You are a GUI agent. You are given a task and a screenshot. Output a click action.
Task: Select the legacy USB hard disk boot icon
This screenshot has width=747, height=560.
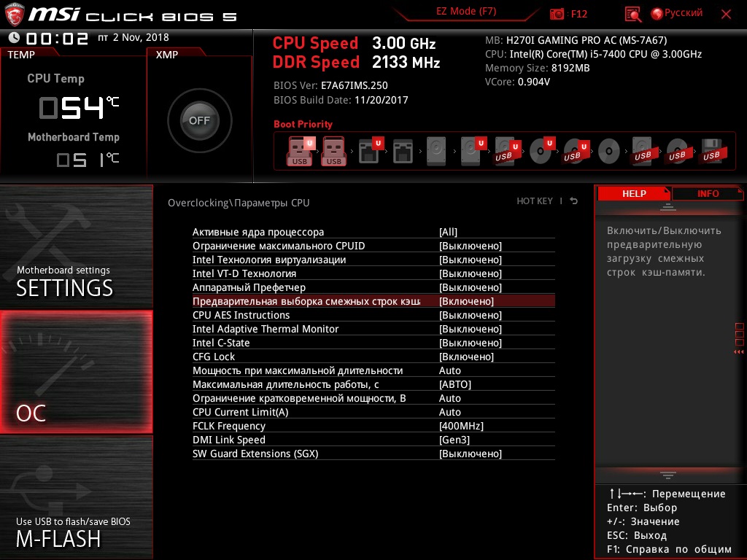tap(643, 151)
